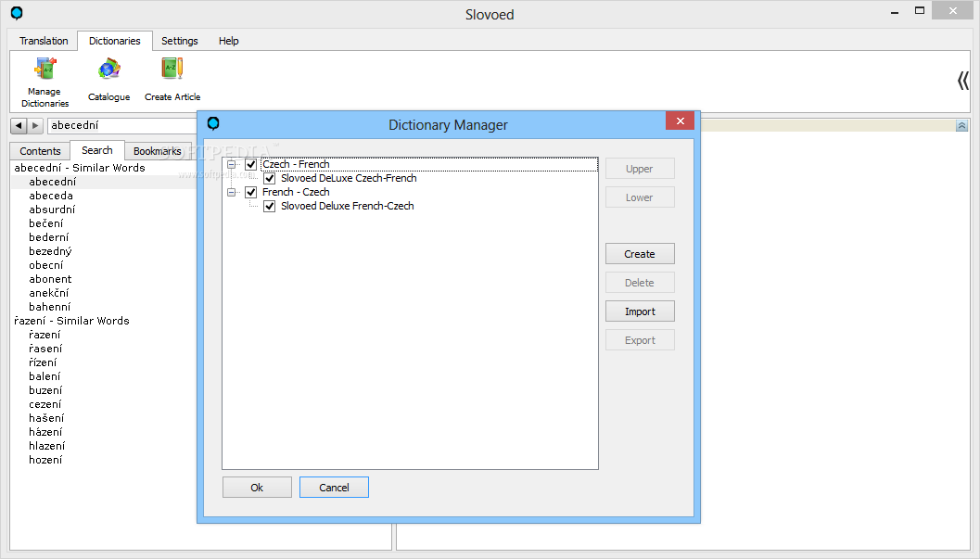This screenshot has width=980, height=559.
Task: Collapse the ribbon with double chevron
Action: pyautogui.click(x=962, y=81)
